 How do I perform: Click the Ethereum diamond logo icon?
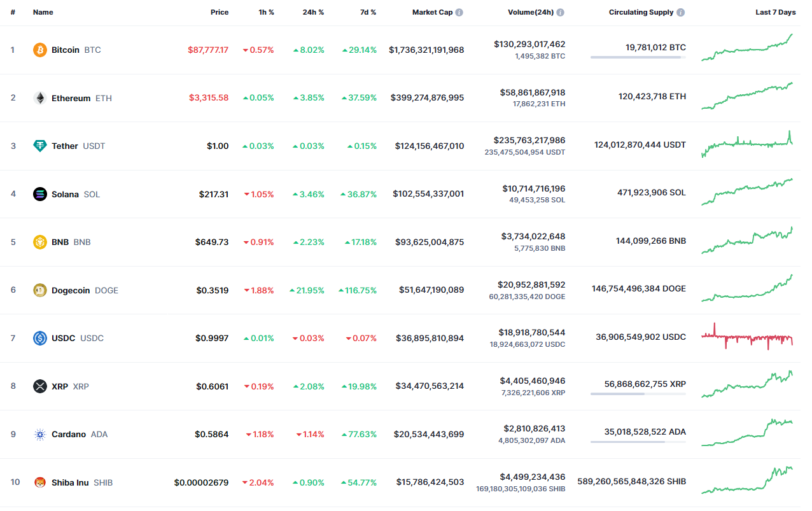click(x=40, y=98)
